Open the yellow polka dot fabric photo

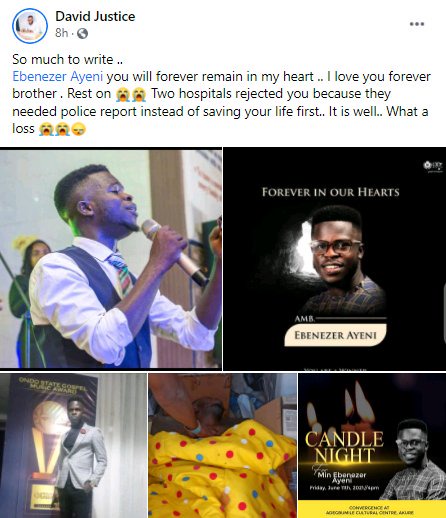tap(222, 445)
